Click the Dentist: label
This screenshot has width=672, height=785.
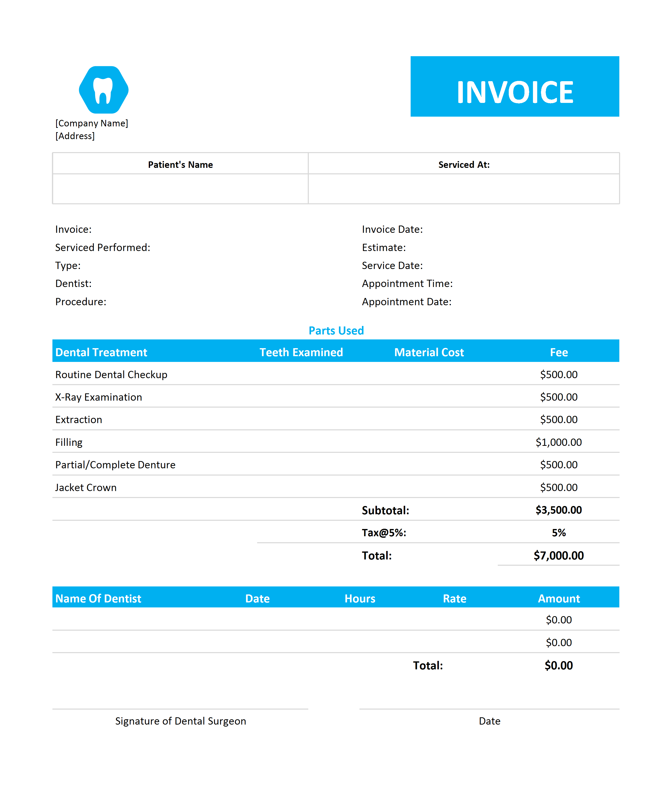pyautogui.click(x=73, y=283)
